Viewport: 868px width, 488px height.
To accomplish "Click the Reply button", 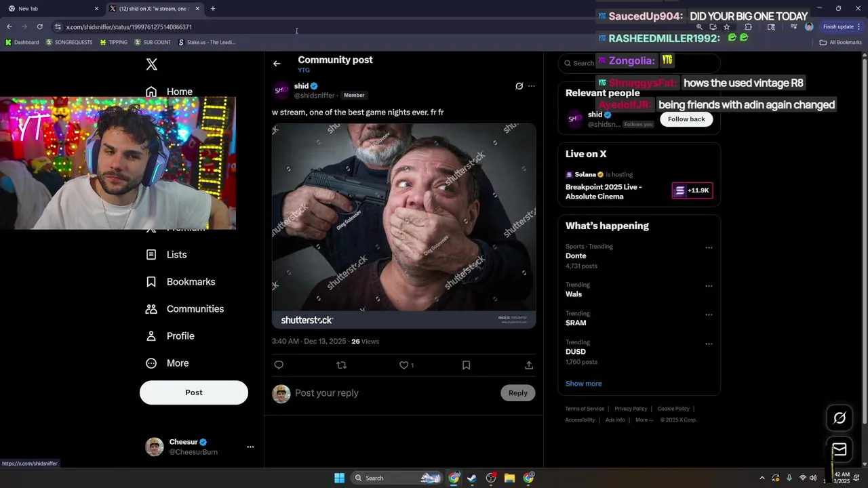I will 518,393.
